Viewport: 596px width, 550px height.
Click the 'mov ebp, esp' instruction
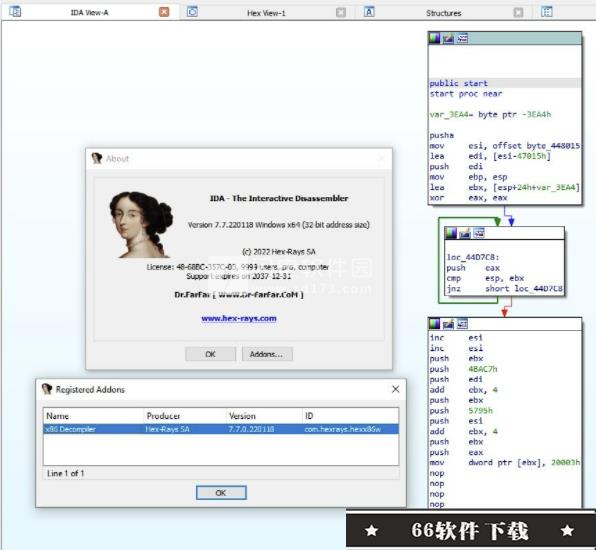(468, 177)
